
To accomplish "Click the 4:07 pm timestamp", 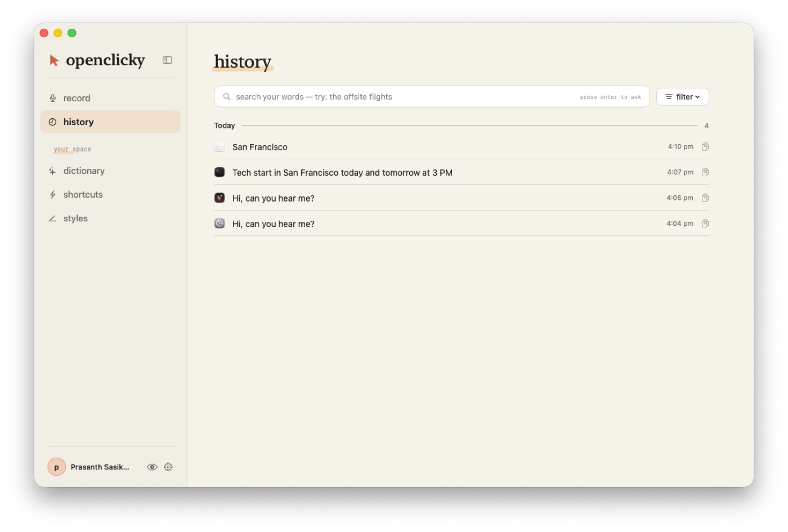I will [x=680, y=172].
